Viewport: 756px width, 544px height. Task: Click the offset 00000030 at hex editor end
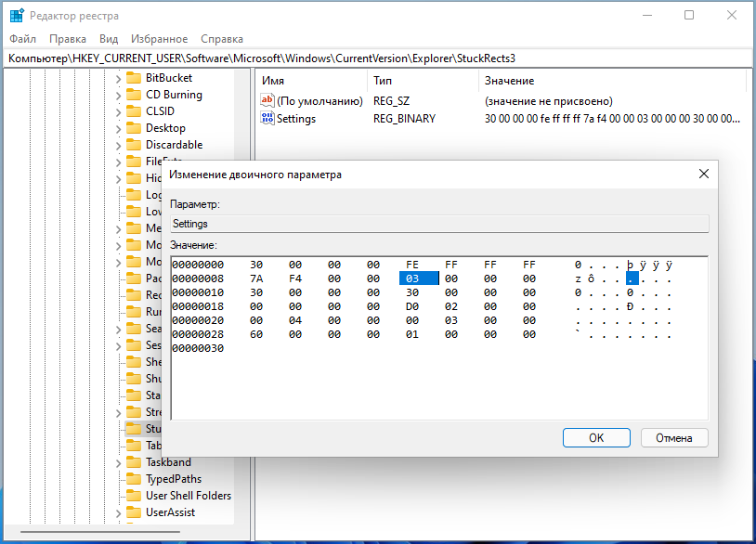198,348
